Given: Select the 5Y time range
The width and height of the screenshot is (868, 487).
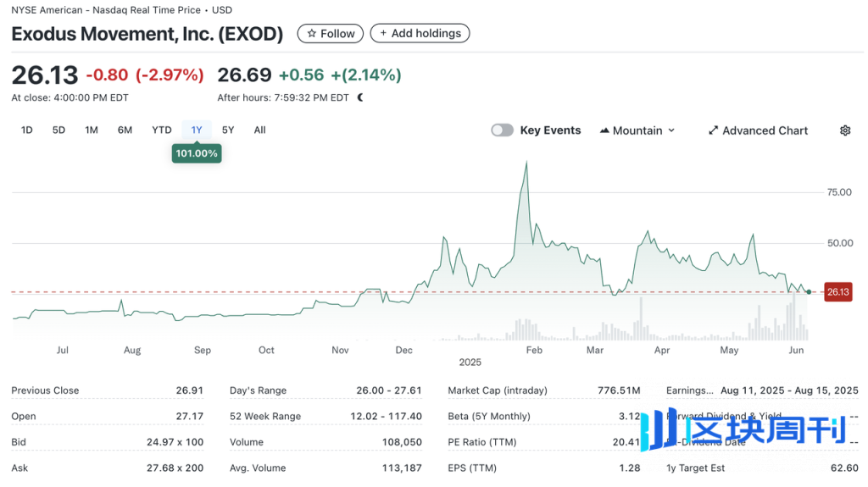Looking at the screenshot, I should point(228,130).
